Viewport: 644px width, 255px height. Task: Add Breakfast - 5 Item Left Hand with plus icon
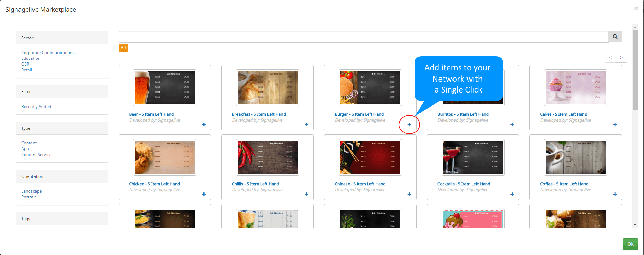[x=307, y=125]
